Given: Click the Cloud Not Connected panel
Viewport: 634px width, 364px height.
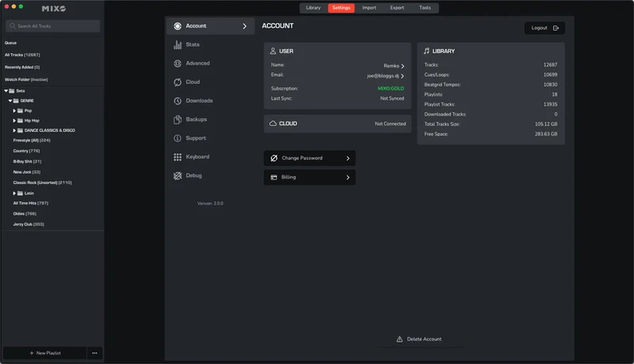Looking at the screenshot, I should 337,124.
